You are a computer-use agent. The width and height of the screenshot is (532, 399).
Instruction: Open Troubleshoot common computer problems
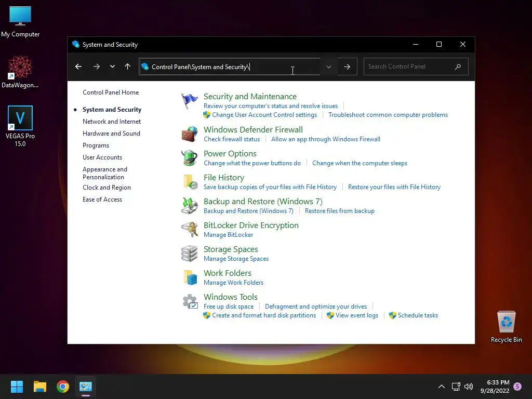pyautogui.click(x=388, y=115)
